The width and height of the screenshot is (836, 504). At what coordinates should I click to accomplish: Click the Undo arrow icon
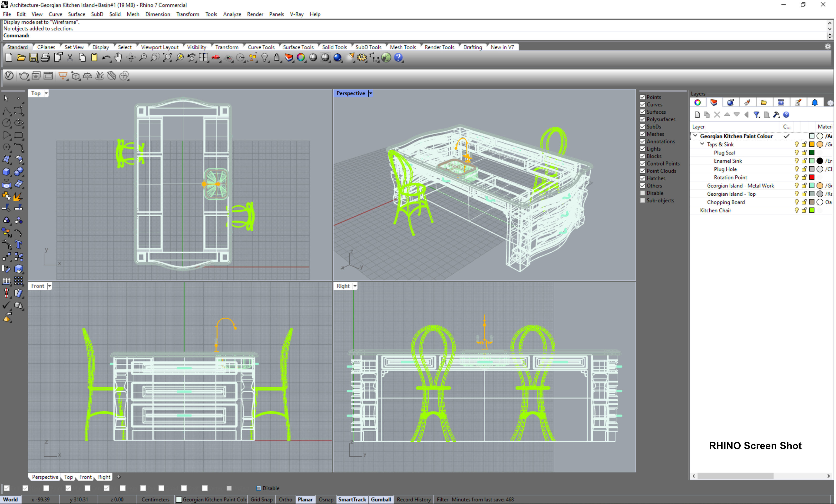[x=106, y=58]
